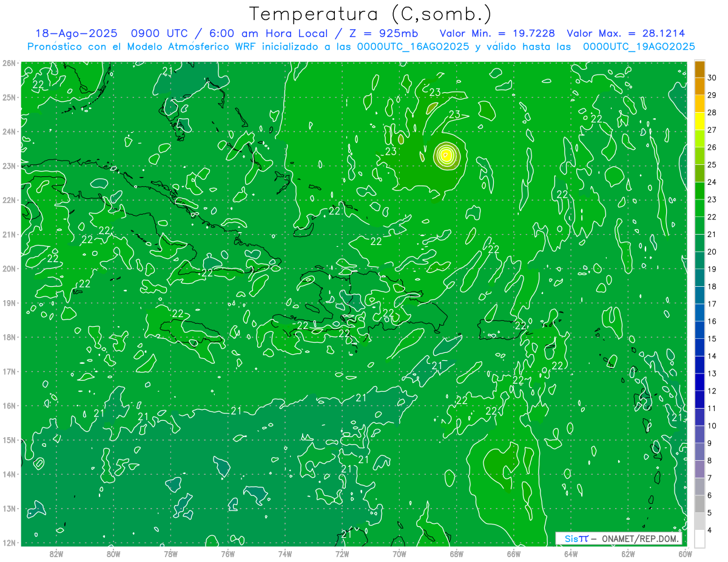Image resolution: width=728 pixels, height=562 pixels.
Task: Click the colorbar scale label 30
Action: coord(712,77)
